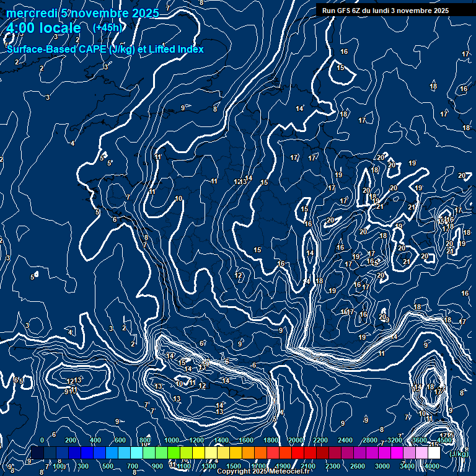Viewport: 476px width, 476px height.
Task: Click the "1000" legend value
Action: click(x=172, y=440)
